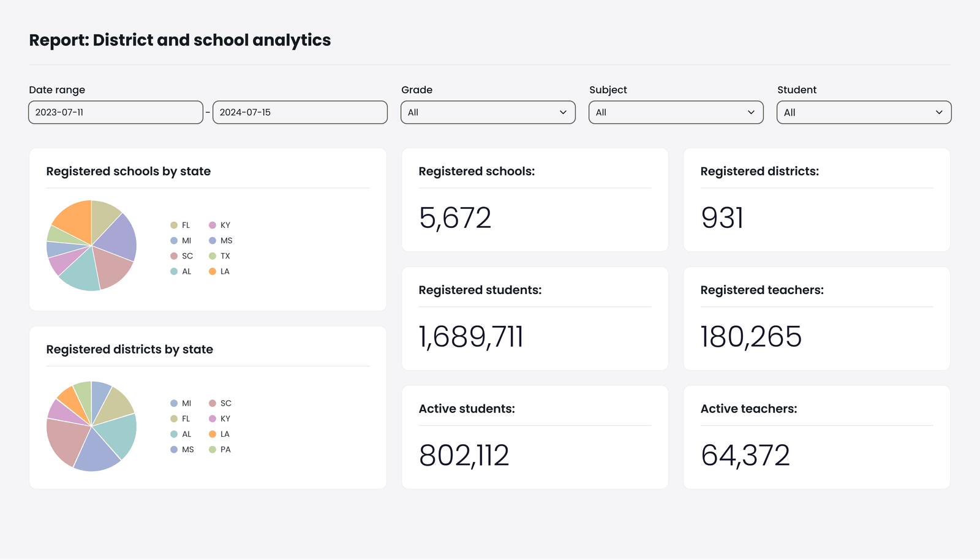Screen dimensions: 980x560
Task: Click the Registered teachers value 180,265
Action: (751, 337)
